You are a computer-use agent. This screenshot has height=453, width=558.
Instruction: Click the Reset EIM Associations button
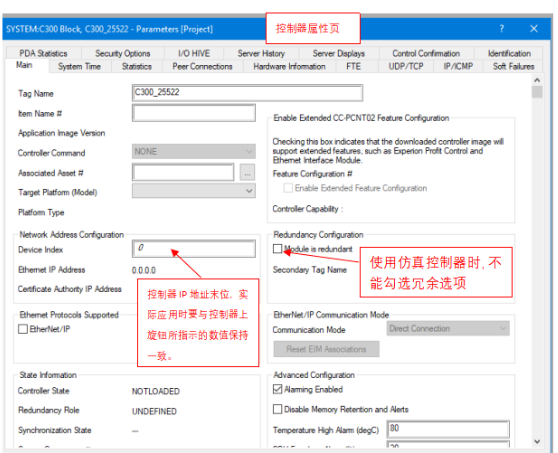(326, 349)
